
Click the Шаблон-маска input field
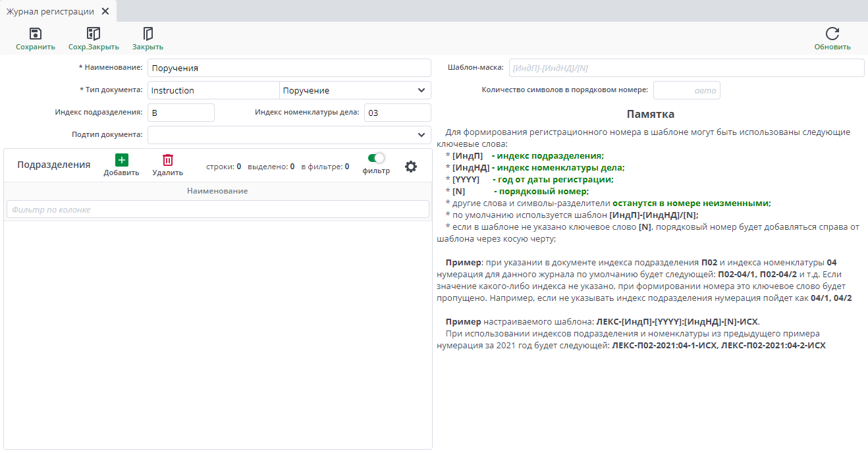click(x=686, y=68)
